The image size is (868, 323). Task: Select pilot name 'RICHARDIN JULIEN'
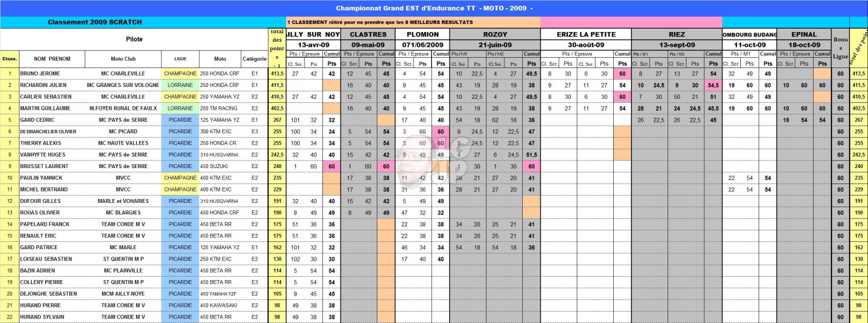pyautogui.click(x=43, y=85)
